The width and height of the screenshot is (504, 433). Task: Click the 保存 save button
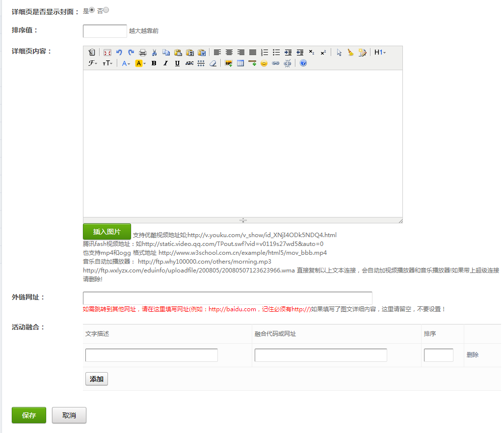point(29,415)
